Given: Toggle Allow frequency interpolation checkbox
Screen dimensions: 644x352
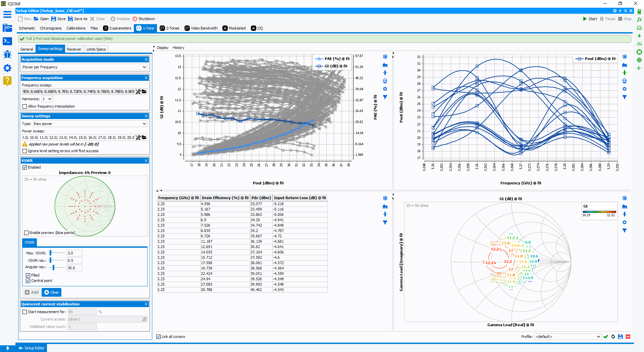Looking at the screenshot, I should click(x=24, y=106).
